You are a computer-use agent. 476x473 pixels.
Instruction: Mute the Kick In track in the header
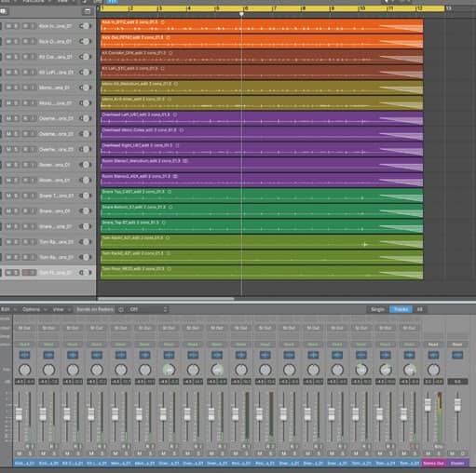(8, 26)
